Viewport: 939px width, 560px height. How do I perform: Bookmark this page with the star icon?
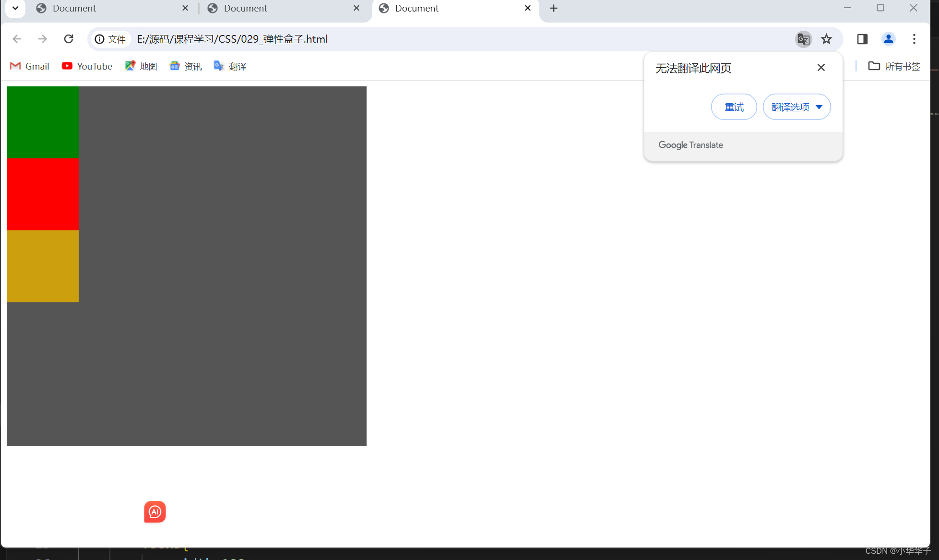pyautogui.click(x=826, y=39)
